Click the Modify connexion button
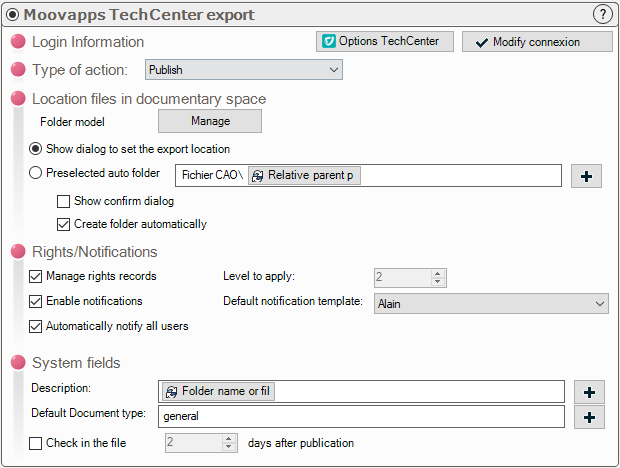This screenshot has height=468, width=620. point(536,42)
